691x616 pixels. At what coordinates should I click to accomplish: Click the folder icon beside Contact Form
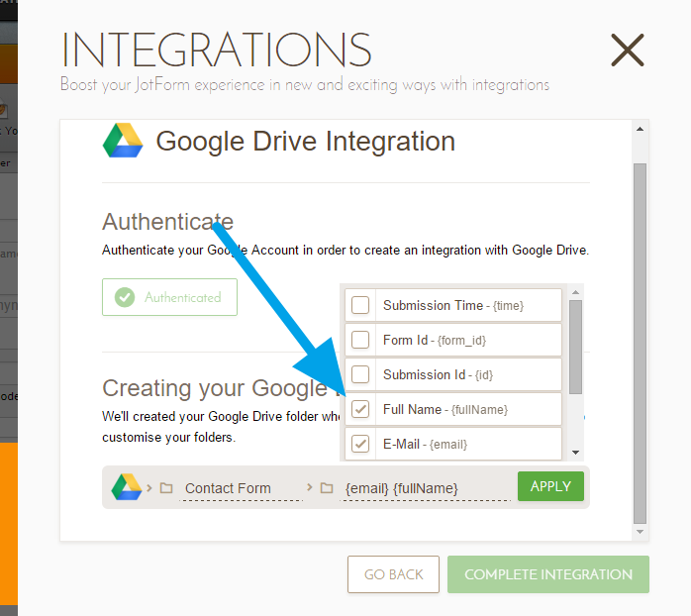pos(166,488)
